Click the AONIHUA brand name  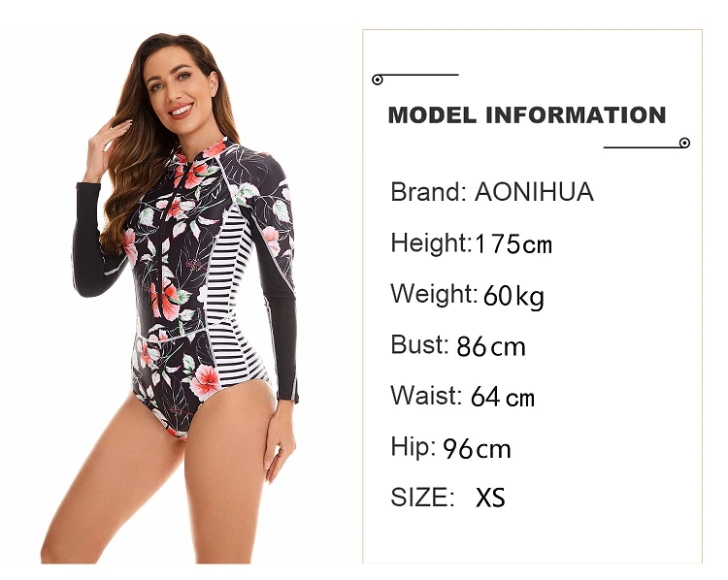click(x=534, y=192)
